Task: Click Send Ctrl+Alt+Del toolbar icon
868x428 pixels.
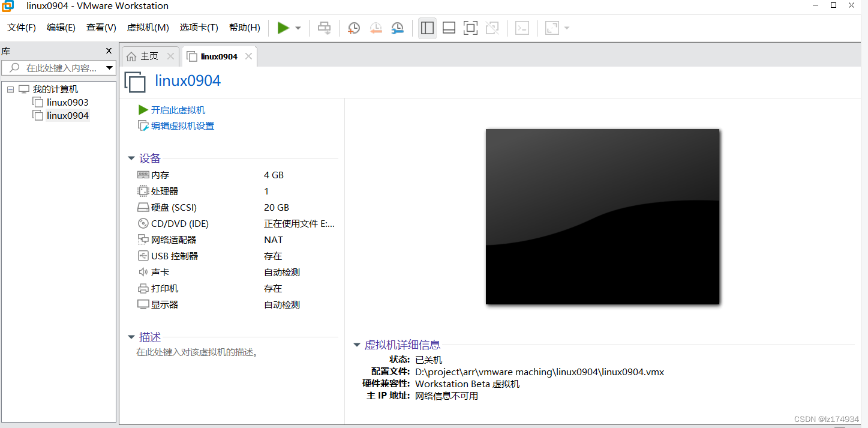Action: (x=325, y=28)
